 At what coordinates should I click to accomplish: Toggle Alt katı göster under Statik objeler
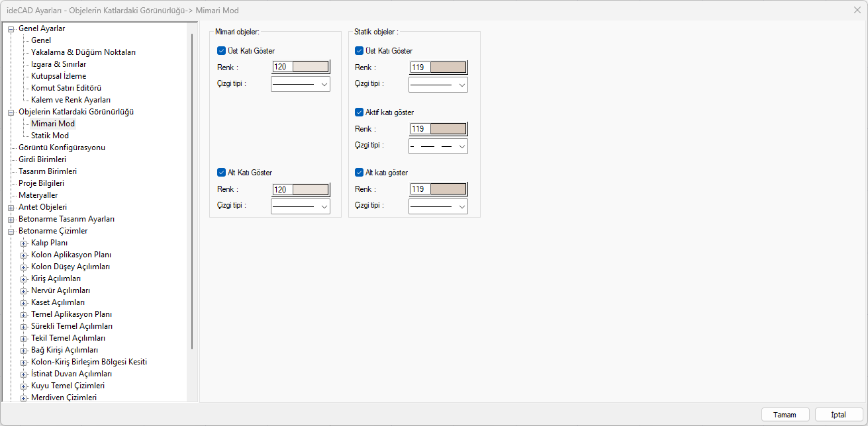click(x=360, y=173)
